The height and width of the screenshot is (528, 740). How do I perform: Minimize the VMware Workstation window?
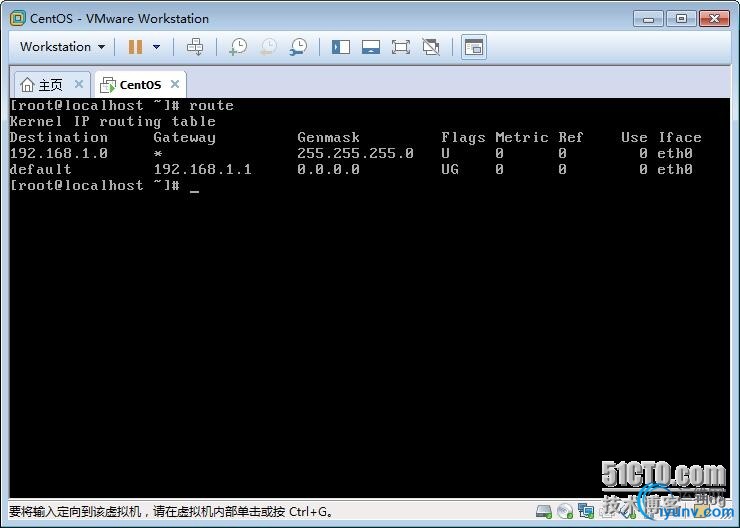[x=648, y=19]
